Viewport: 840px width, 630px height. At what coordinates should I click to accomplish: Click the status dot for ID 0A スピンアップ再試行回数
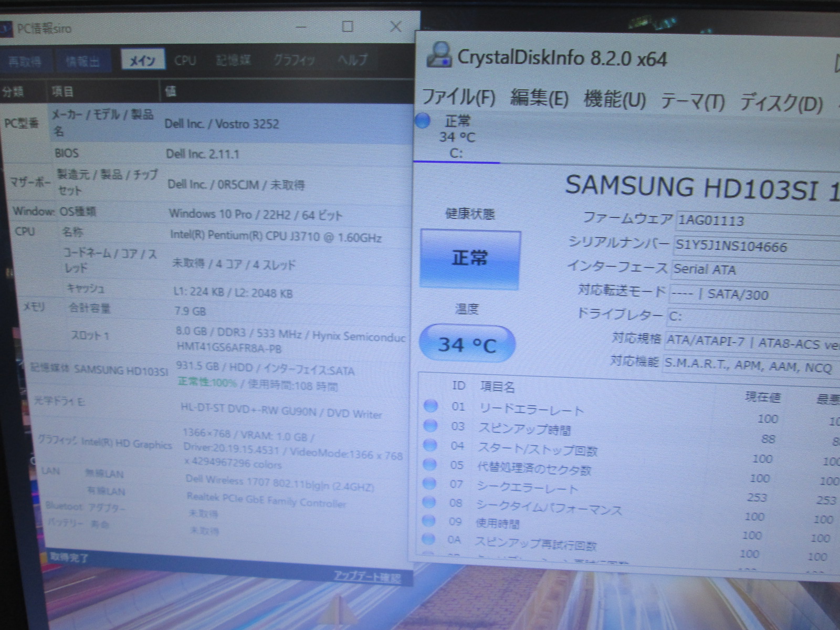click(428, 538)
